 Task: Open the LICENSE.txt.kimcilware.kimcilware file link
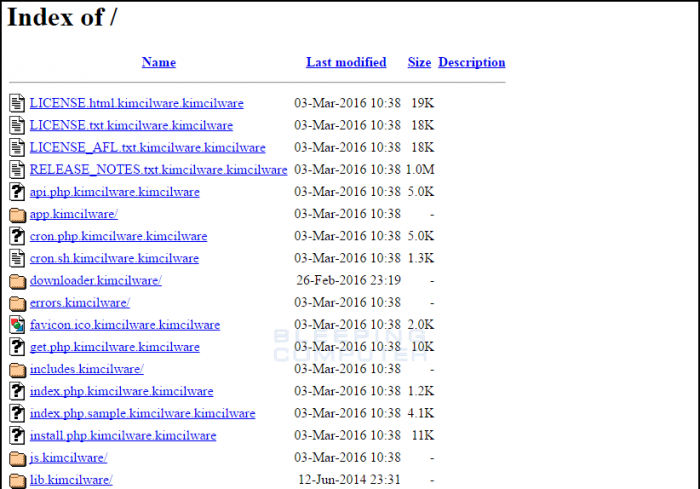click(131, 125)
